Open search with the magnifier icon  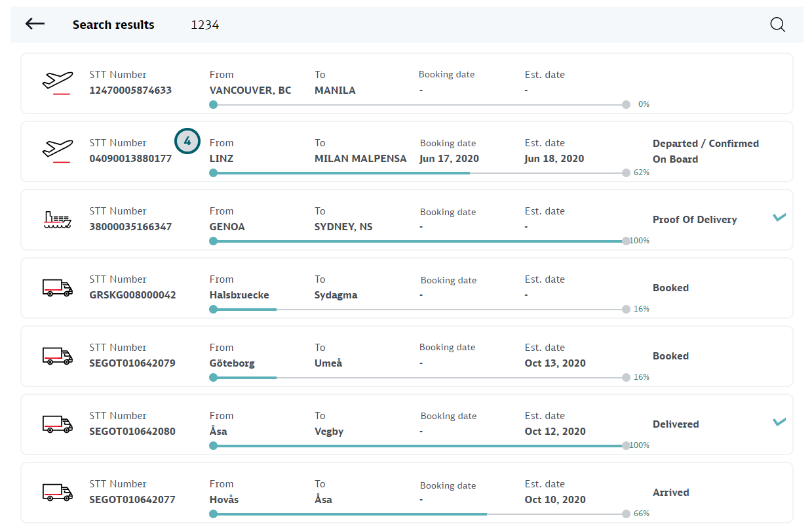tap(777, 25)
